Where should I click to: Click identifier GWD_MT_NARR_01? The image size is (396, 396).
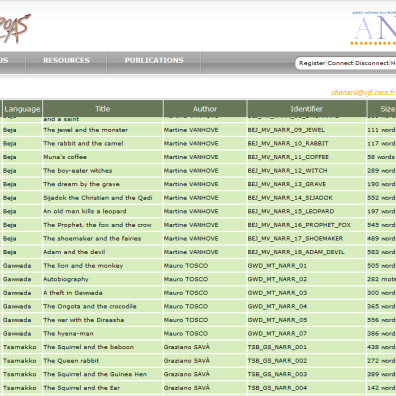coord(277,266)
